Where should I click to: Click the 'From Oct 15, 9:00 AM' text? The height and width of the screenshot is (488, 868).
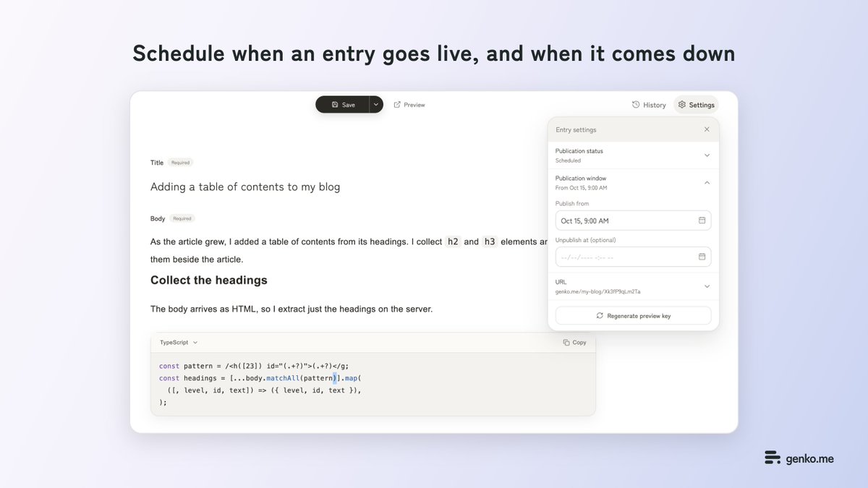pos(581,188)
